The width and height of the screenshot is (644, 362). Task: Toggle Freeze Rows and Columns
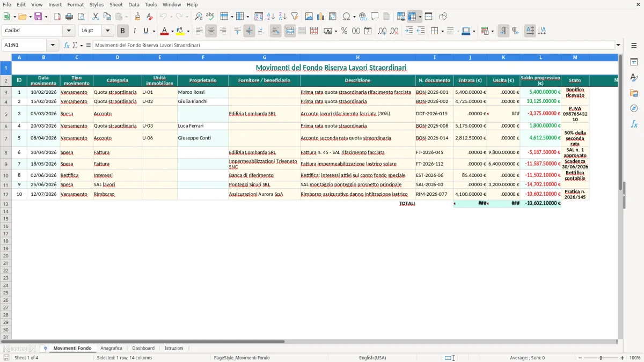coord(413,17)
